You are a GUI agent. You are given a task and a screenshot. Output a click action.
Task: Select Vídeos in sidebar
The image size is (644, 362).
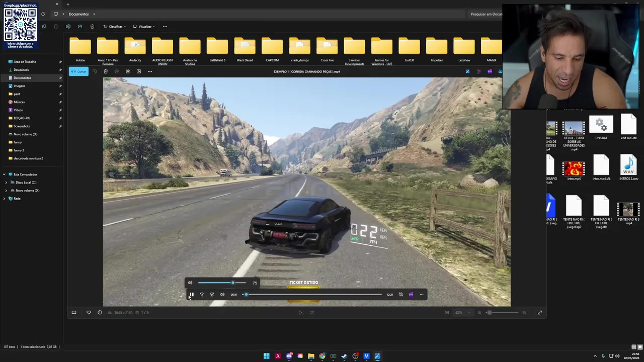click(x=18, y=110)
